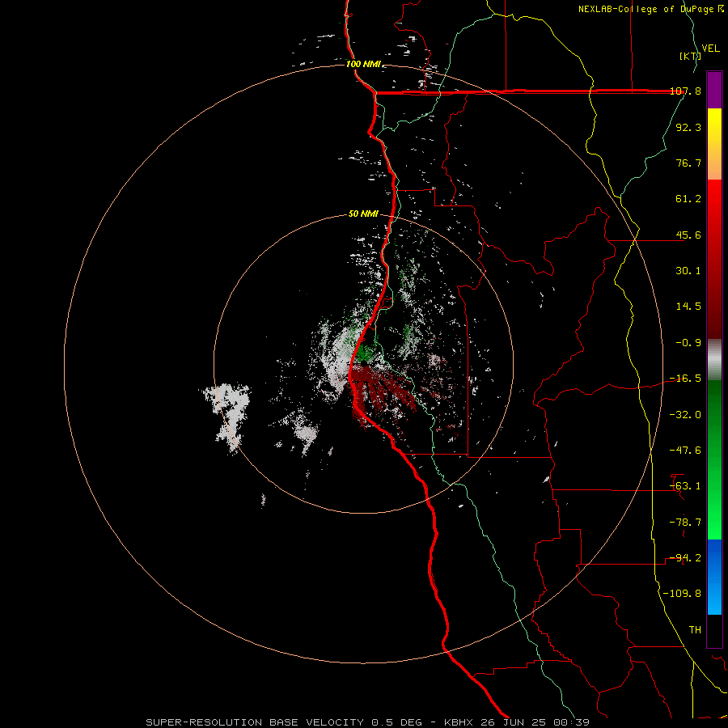Pick the blue segment of the velocity color bar

point(714,577)
